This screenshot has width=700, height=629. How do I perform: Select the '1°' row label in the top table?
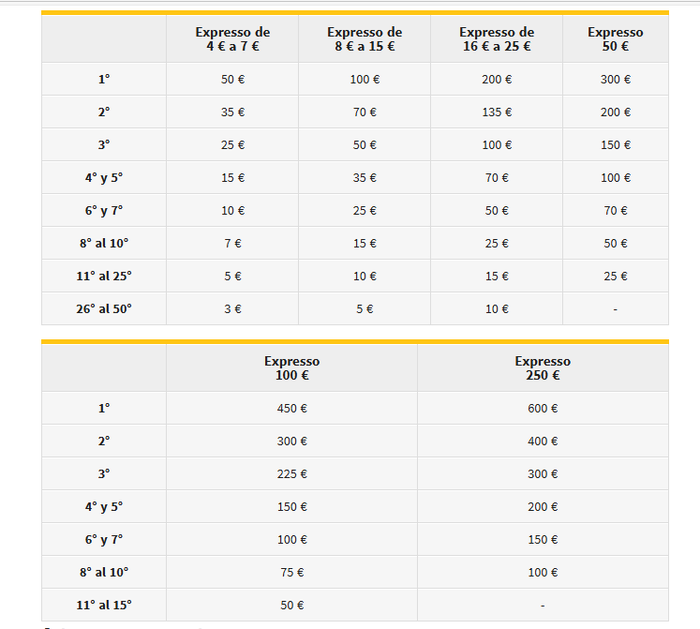104,80
